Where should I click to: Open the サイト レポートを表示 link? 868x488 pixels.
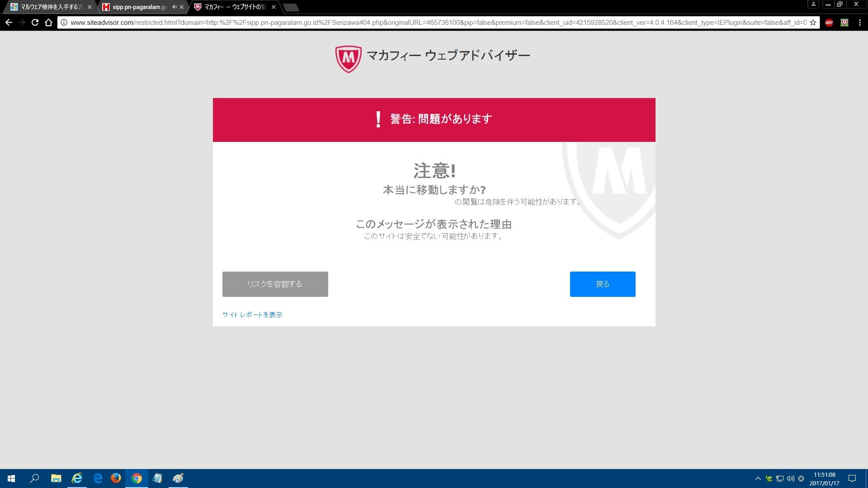pyautogui.click(x=252, y=314)
